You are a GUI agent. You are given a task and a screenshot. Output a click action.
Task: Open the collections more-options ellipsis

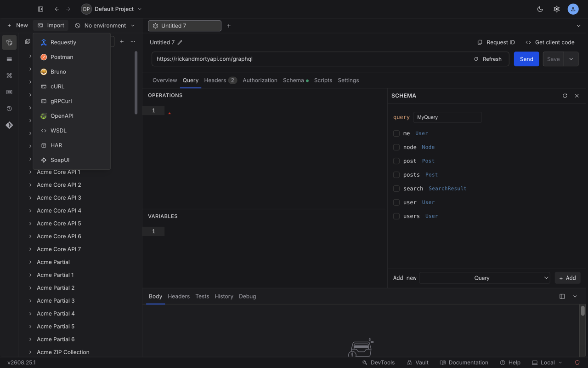point(133,42)
